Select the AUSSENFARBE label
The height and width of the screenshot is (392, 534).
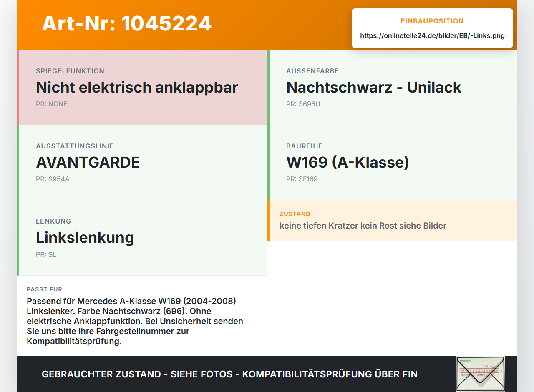[312, 71]
